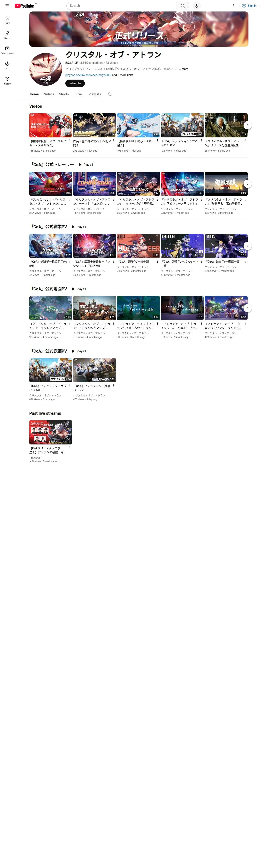Open Shorts in the left sidebar
The image size is (263, 868).
pos(7,35)
